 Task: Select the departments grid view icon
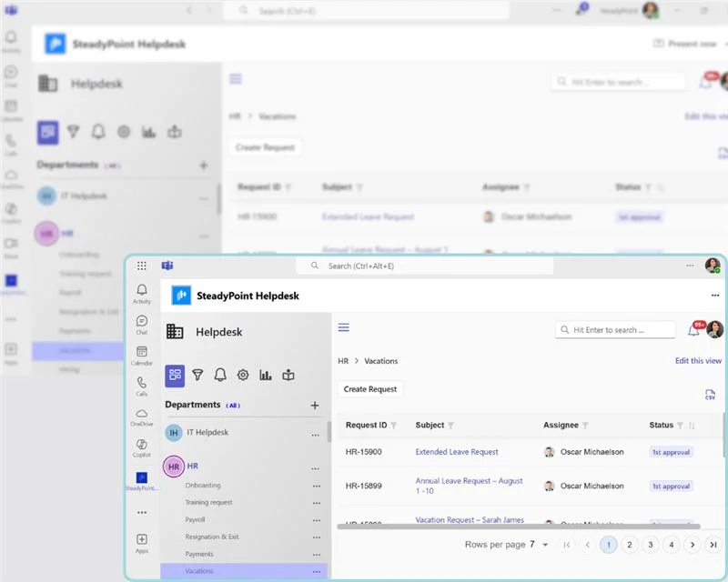175,376
